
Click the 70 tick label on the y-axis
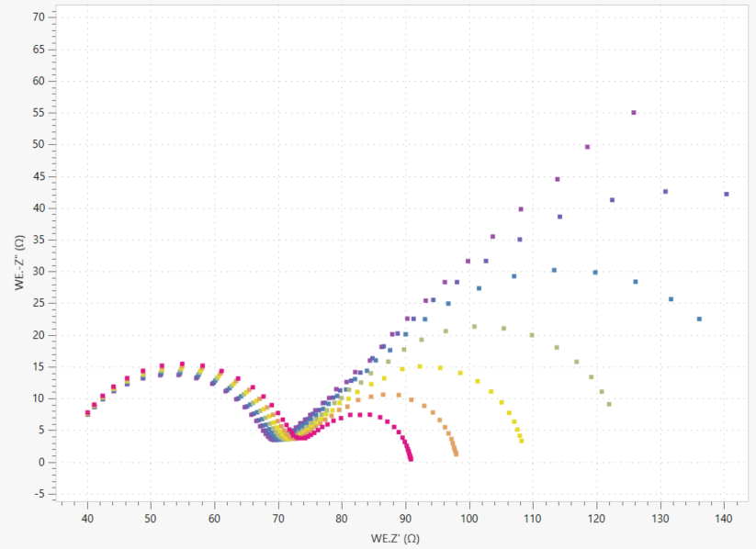click(38, 17)
